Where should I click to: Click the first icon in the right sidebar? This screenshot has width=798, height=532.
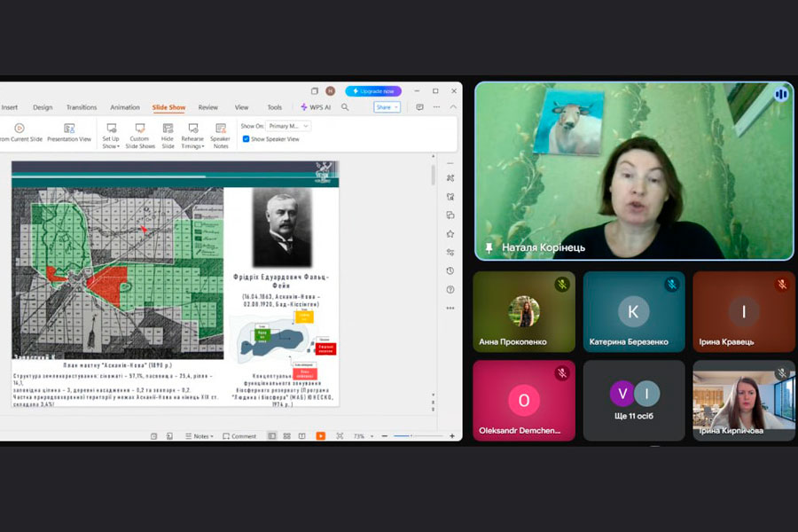[450, 178]
